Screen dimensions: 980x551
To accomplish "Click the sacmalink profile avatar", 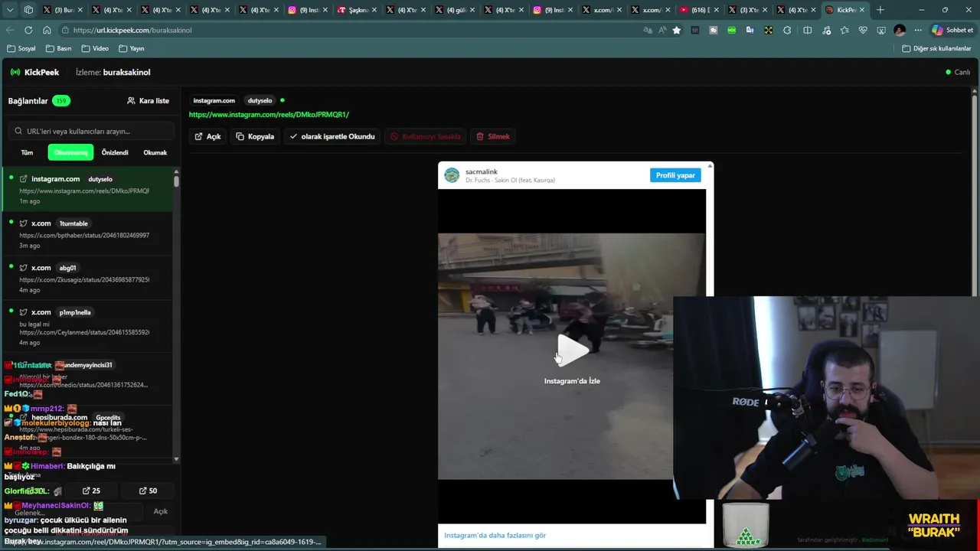I will pyautogui.click(x=452, y=175).
